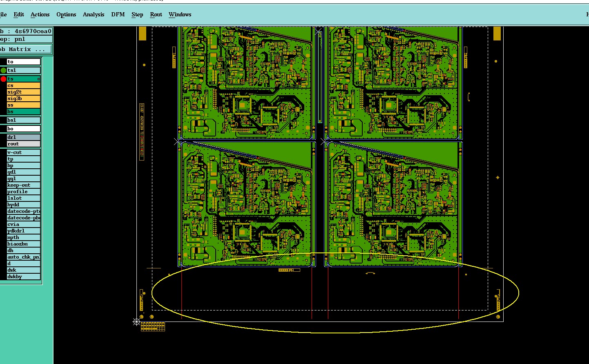The height and width of the screenshot is (364, 589).
Task: Click the panel origin marker at board corner
Action: (x=136, y=322)
